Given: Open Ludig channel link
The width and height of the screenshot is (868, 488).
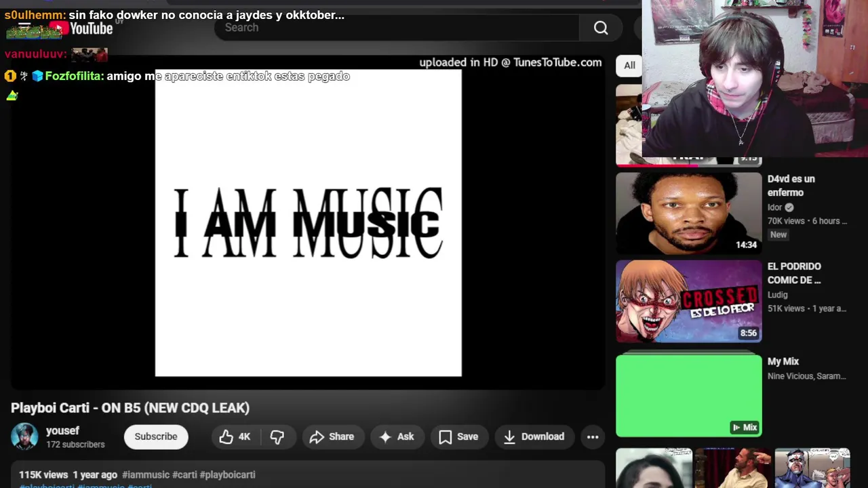Looking at the screenshot, I should [777, 295].
